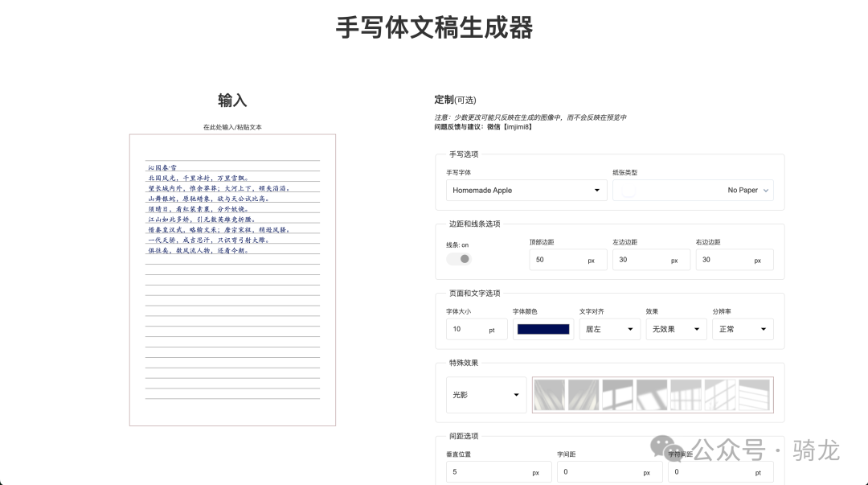Open the 文字对齐 居左 alignment dropdown
The image size is (868, 485).
coord(609,329)
